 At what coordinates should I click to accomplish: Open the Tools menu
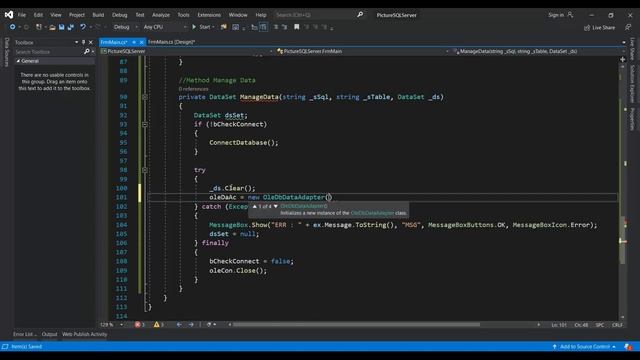pos(183,15)
